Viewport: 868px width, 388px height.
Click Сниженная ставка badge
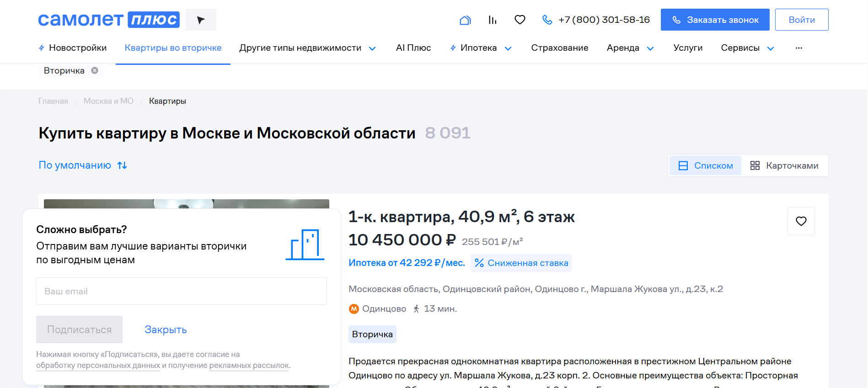pyautogui.click(x=521, y=263)
